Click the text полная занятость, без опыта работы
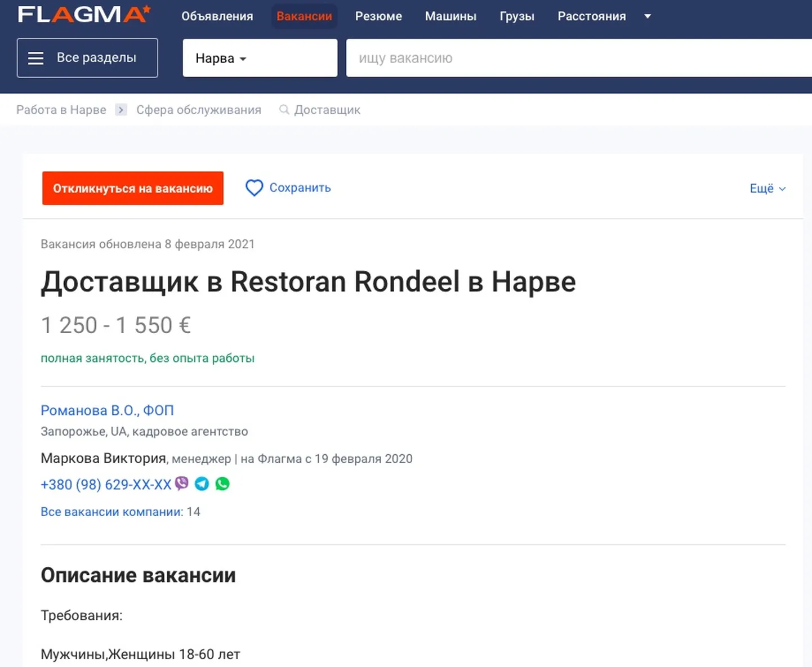Image resolution: width=812 pixels, height=667 pixels. 148,358
